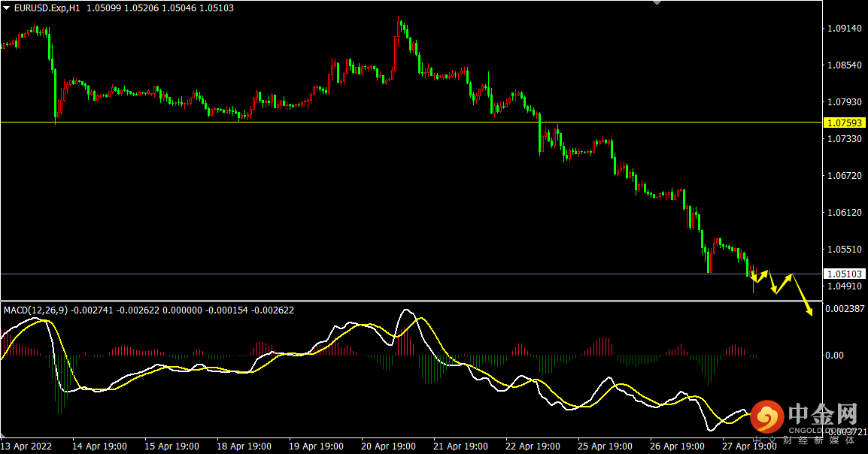This screenshot has width=868, height=454.
Task: Click the 19 Apr 19:00 time label
Action: coord(316,446)
